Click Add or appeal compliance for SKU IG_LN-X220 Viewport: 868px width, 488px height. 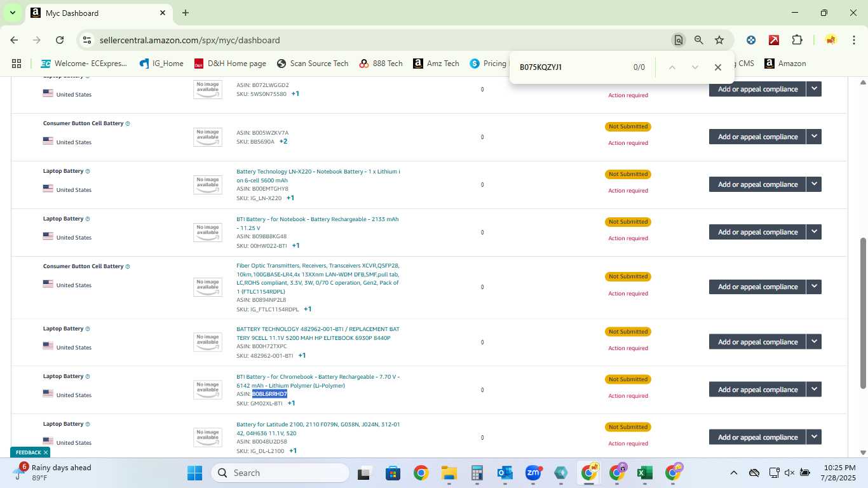pos(757,184)
